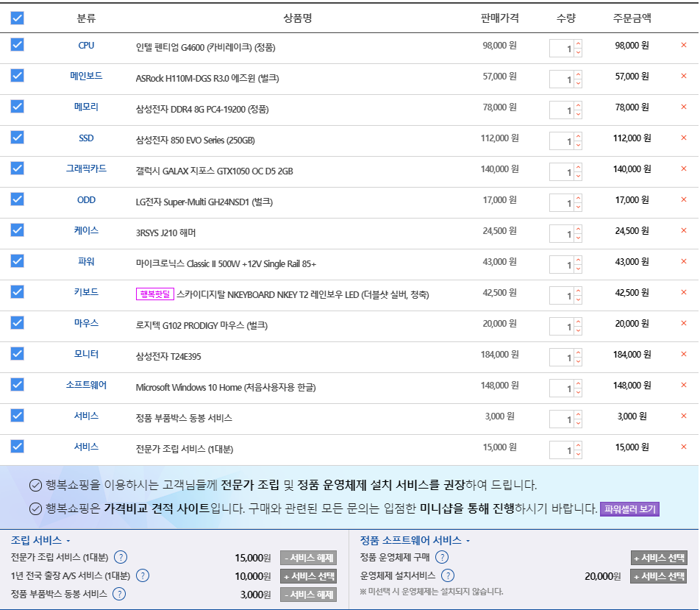Delete the 마우스 item using X icon
The height and width of the screenshot is (610, 700).
[684, 323]
